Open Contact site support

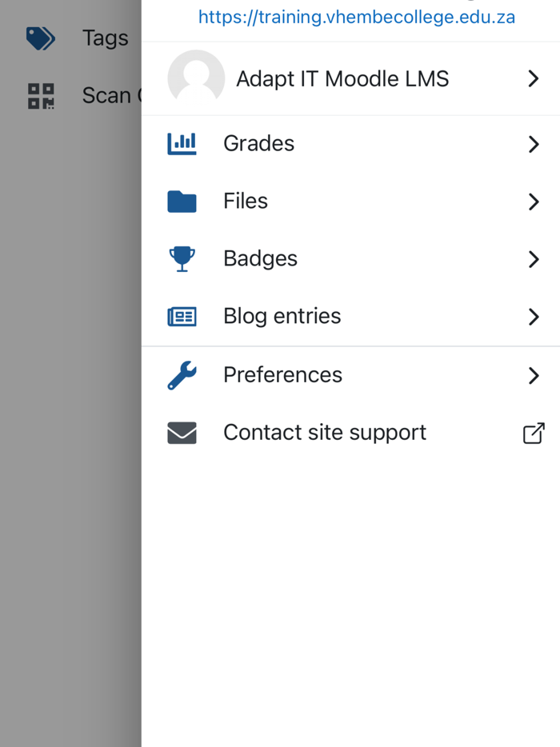click(324, 432)
